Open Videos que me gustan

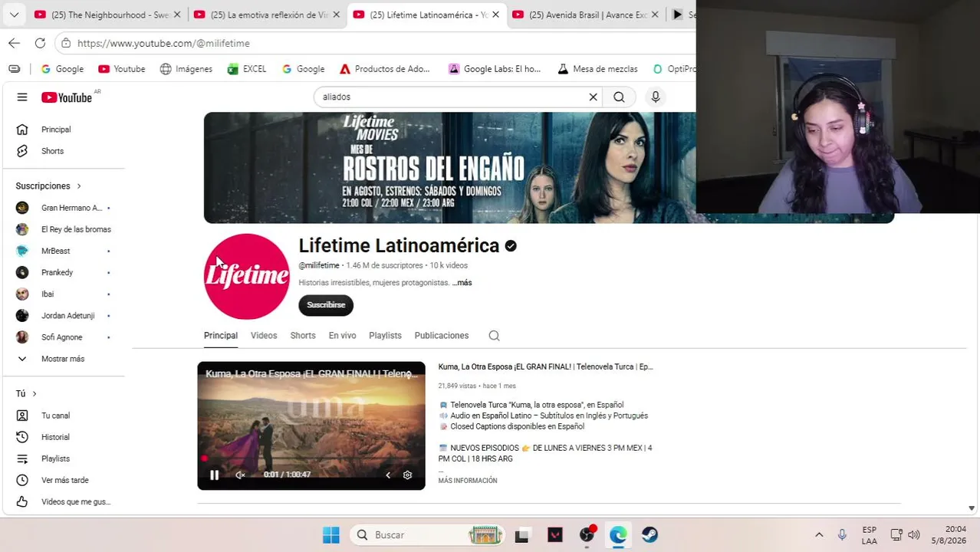pos(64,501)
